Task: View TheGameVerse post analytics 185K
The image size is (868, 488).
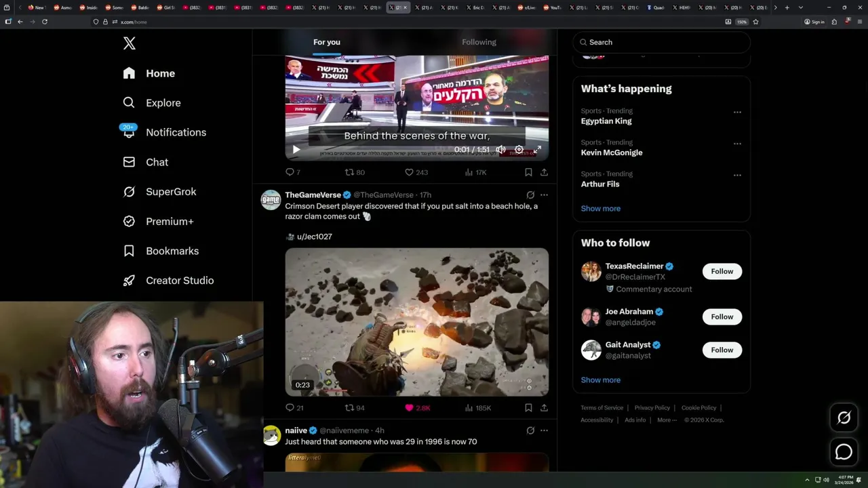Action: (477, 407)
